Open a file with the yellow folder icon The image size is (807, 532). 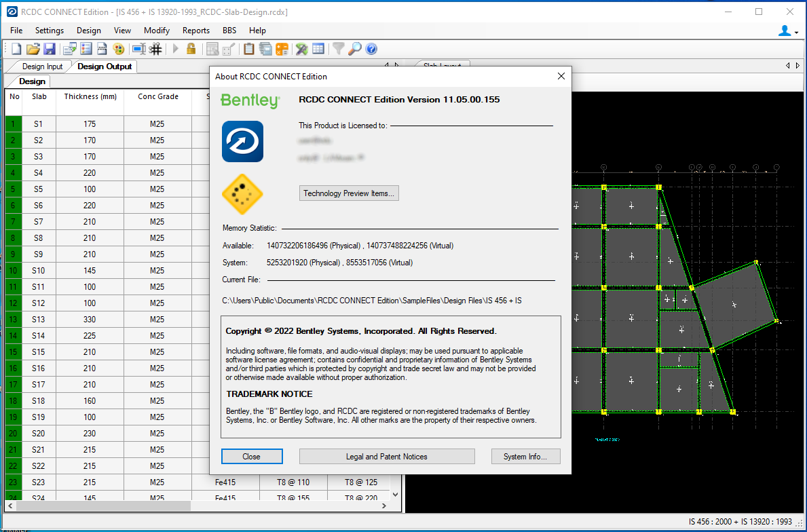tap(33, 49)
